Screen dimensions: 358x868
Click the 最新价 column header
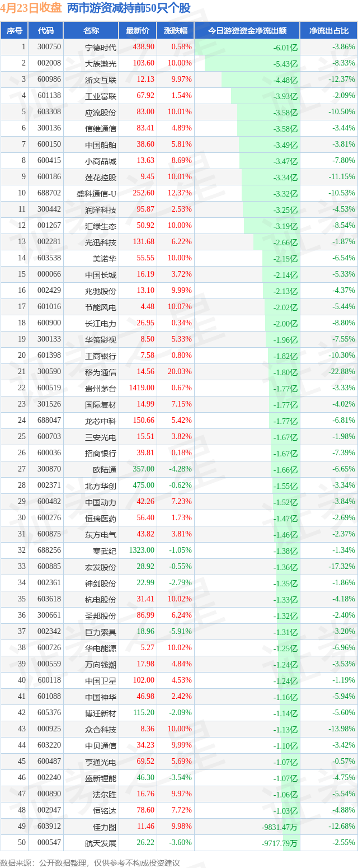(138, 31)
